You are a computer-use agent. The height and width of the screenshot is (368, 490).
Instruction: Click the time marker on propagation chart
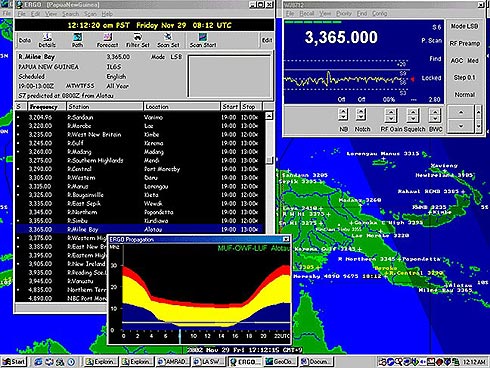click(x=180, y=336)
